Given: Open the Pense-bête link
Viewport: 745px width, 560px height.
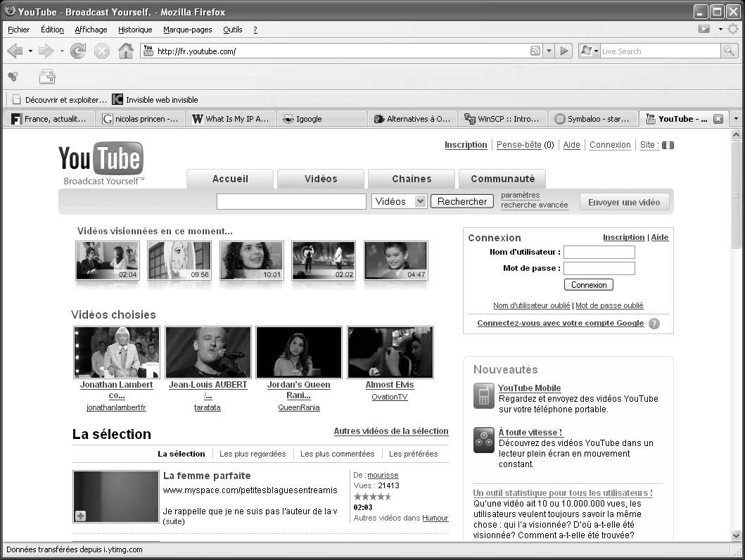Looking at the screenshot, I should (519, 145).
